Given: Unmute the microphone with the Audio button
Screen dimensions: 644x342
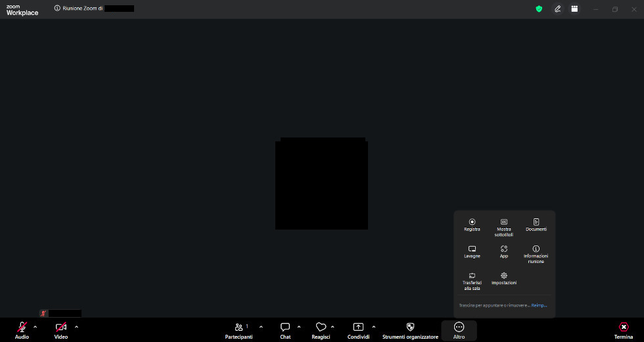Looking at the screenshot, I should pyautogui.click(x=22, y=330).
